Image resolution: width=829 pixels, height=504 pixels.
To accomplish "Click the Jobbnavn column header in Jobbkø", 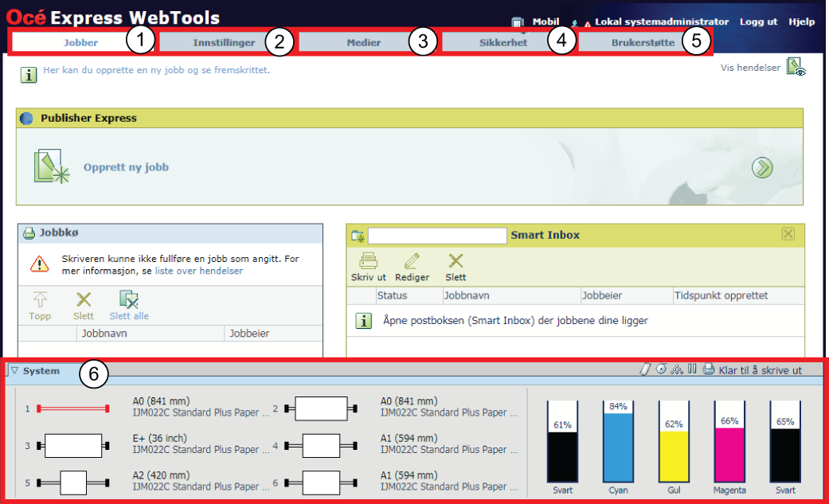I will click(x=104, y=333).
